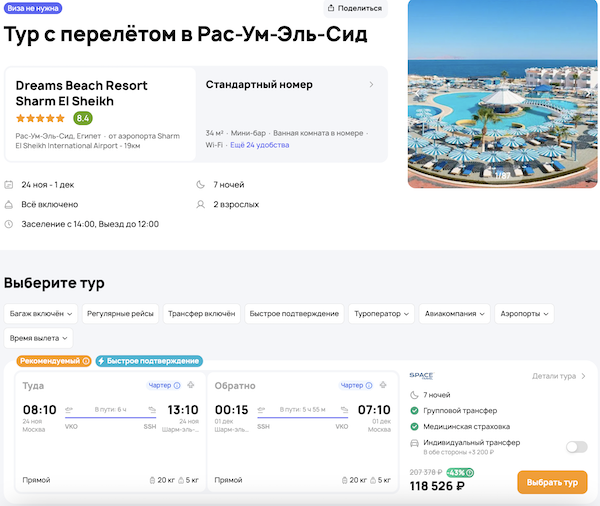Click the airline logo icon in Туда card
The width and height of the screenshot is (600, 506).
[x=190, y=385]
